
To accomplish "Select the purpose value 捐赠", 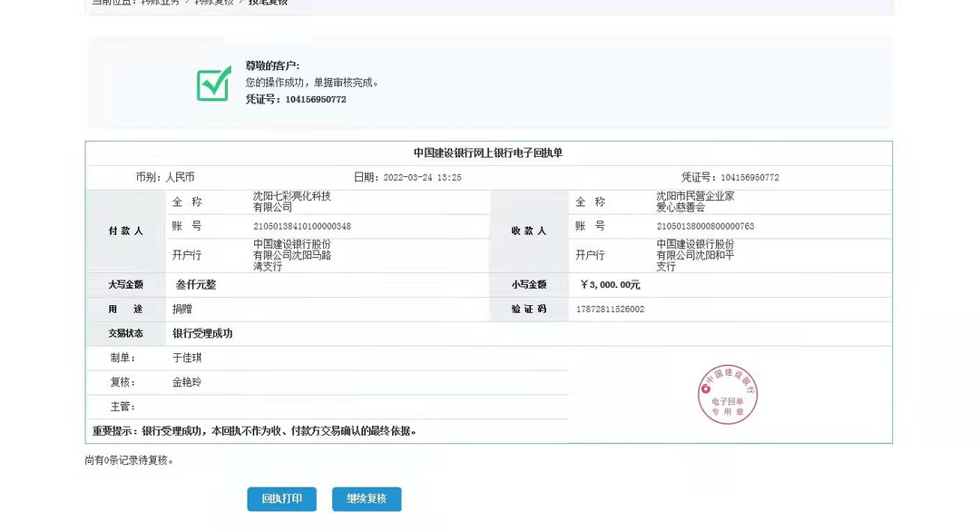I will (182, 309).
